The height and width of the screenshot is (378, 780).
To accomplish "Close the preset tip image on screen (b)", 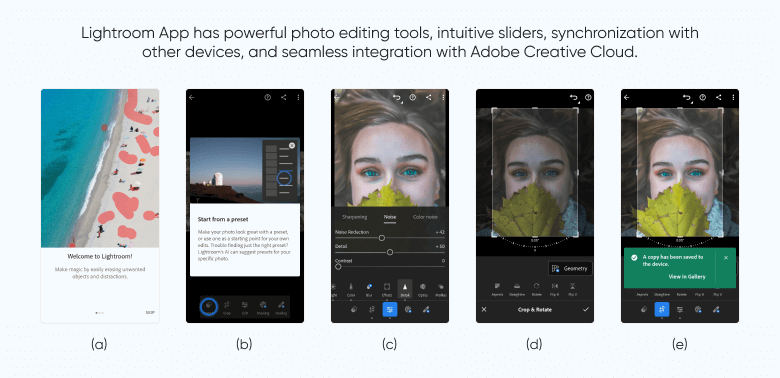I will tap(292, 145).
